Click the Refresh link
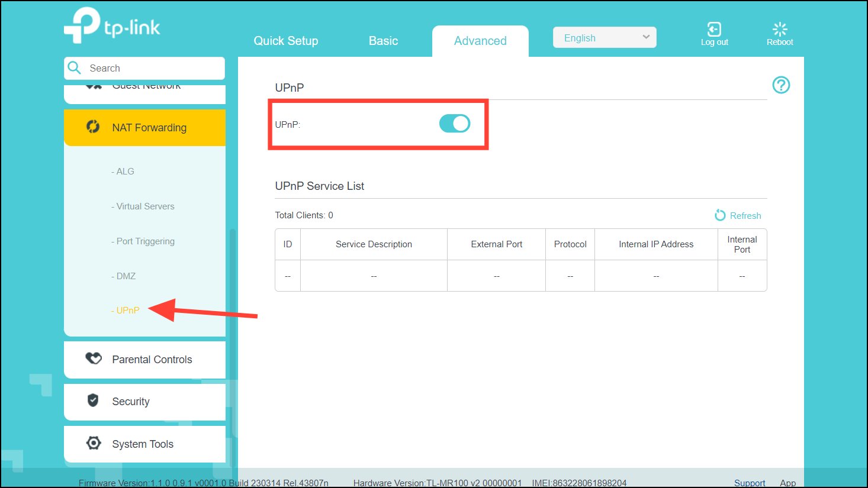This screenshot has width=868, height=488. click(745, 216)
